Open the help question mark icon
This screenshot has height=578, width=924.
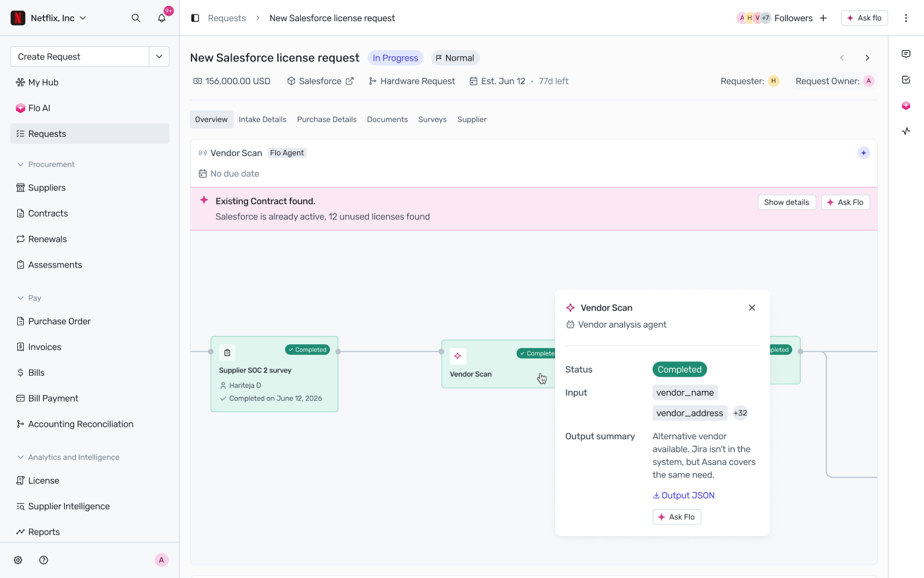point(44,560)
